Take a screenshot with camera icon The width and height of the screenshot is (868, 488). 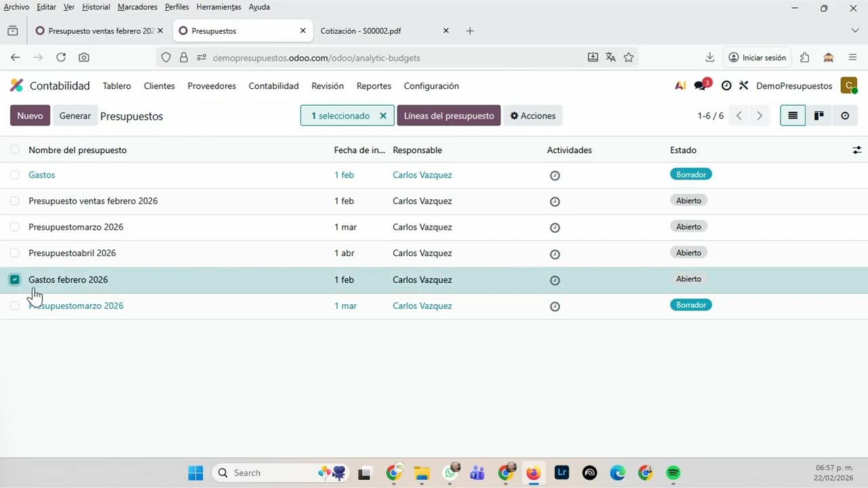(x=83, y=58)
